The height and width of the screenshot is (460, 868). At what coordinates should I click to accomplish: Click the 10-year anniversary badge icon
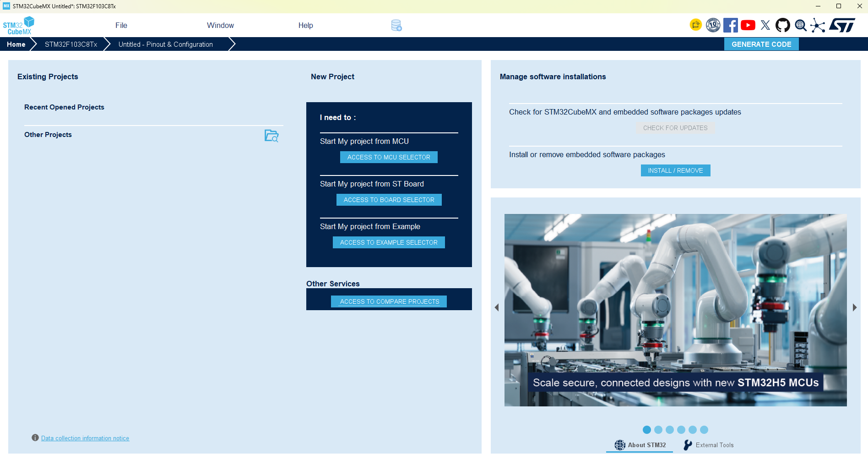pos(713,25)
